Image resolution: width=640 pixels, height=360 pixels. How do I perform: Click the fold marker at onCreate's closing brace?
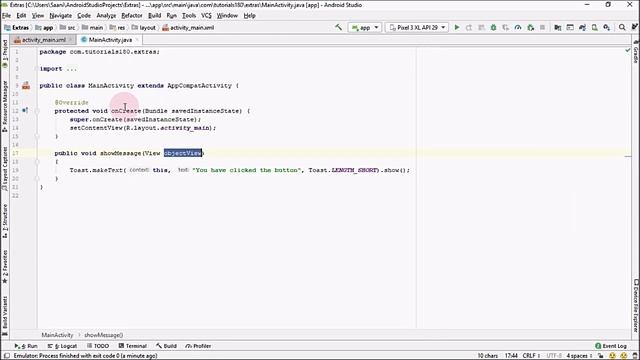coord(37,136)
